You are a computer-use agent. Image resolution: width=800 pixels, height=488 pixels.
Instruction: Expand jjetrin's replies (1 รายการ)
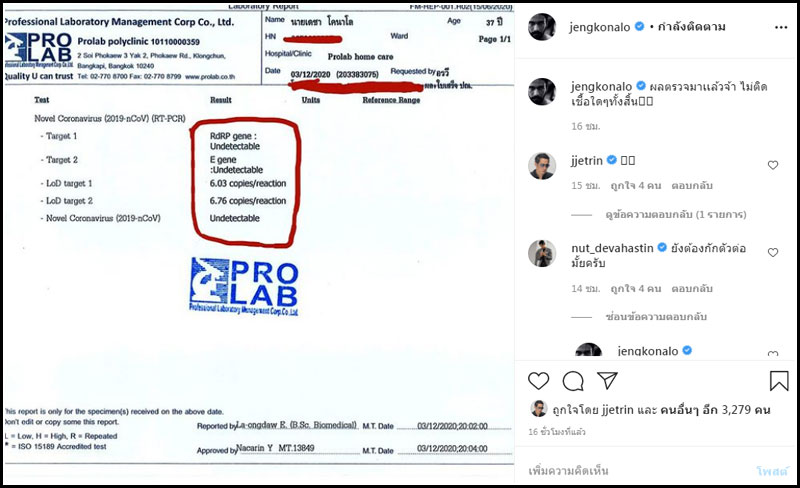[x=676, y=214]
